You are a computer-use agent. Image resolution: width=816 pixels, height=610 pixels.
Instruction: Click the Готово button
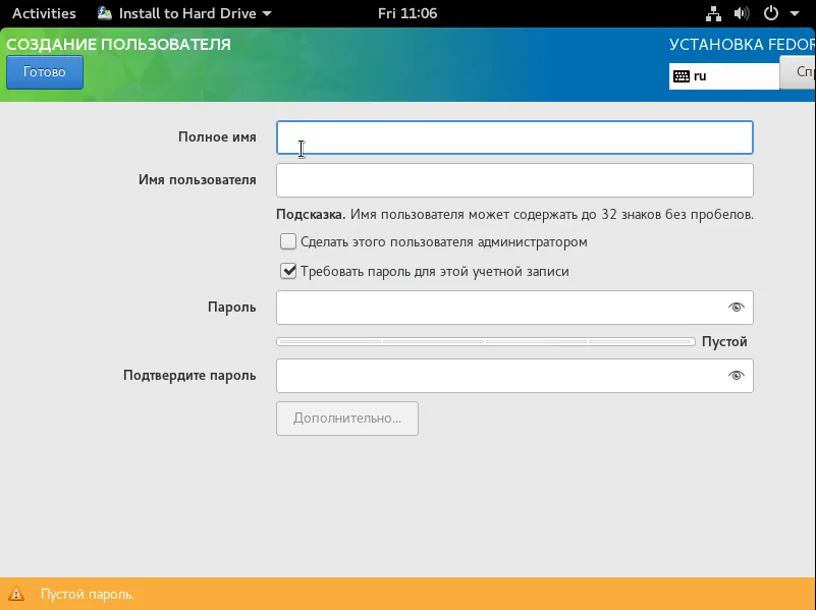point(45,72)
